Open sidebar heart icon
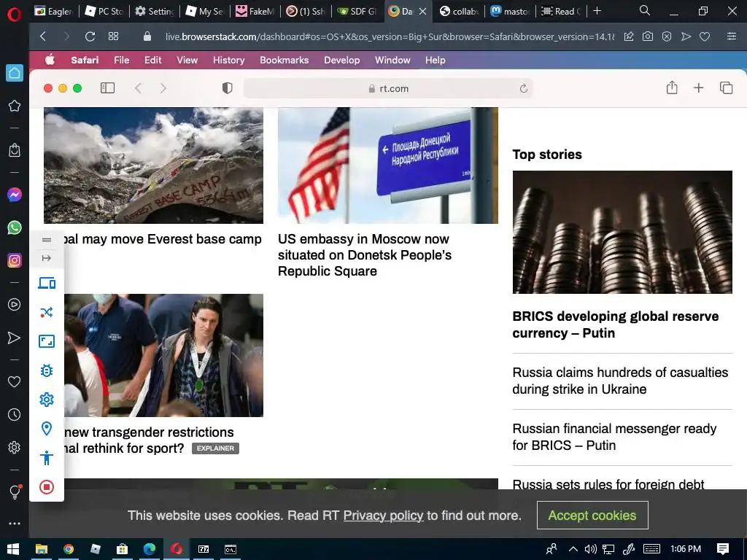 15,381
